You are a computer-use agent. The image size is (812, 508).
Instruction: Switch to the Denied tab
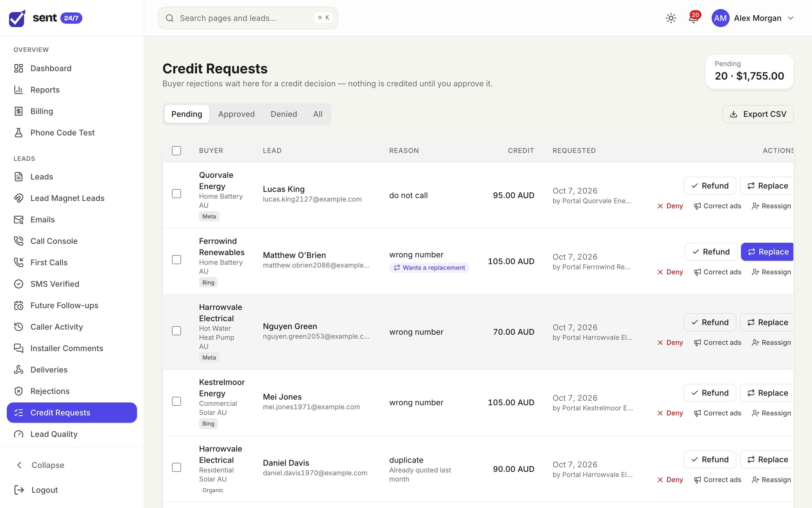(x=284, y=114)
